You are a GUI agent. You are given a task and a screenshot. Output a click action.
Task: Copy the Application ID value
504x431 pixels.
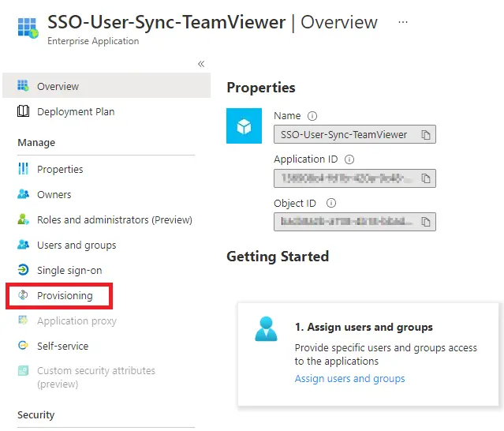[x=426, y=178]
